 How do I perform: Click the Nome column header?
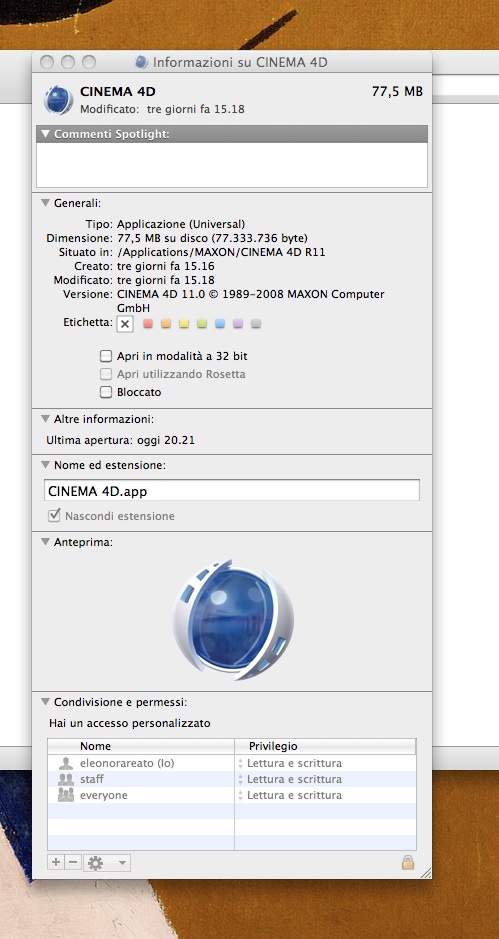141,746
